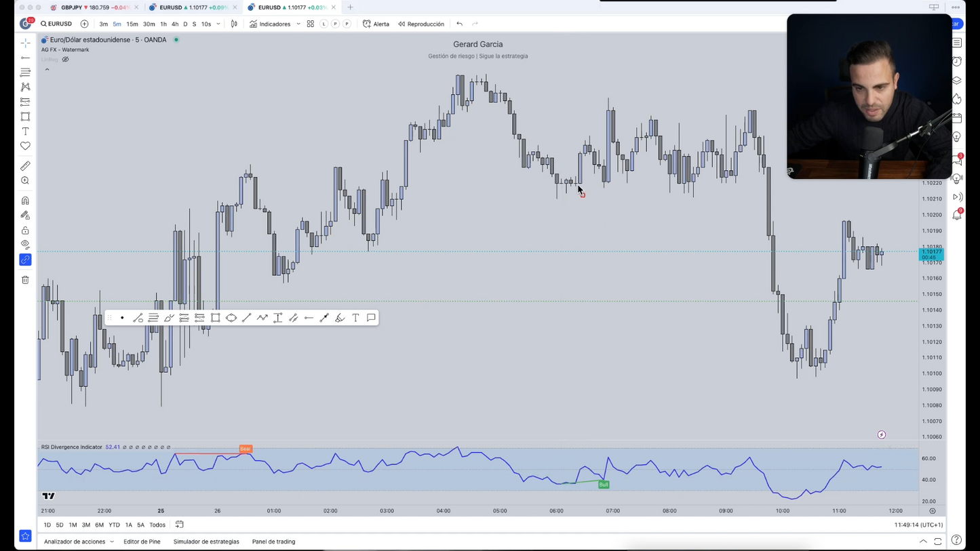This screenshot has height=551, width=980.
Task: Open the Alerta alarm clock button
Action: click(376, 24)
